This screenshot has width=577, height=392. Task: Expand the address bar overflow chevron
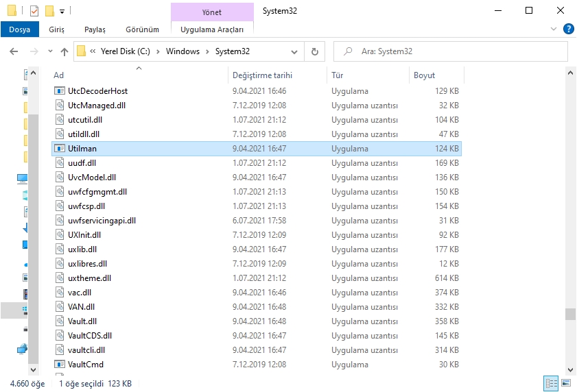(93, 51)
